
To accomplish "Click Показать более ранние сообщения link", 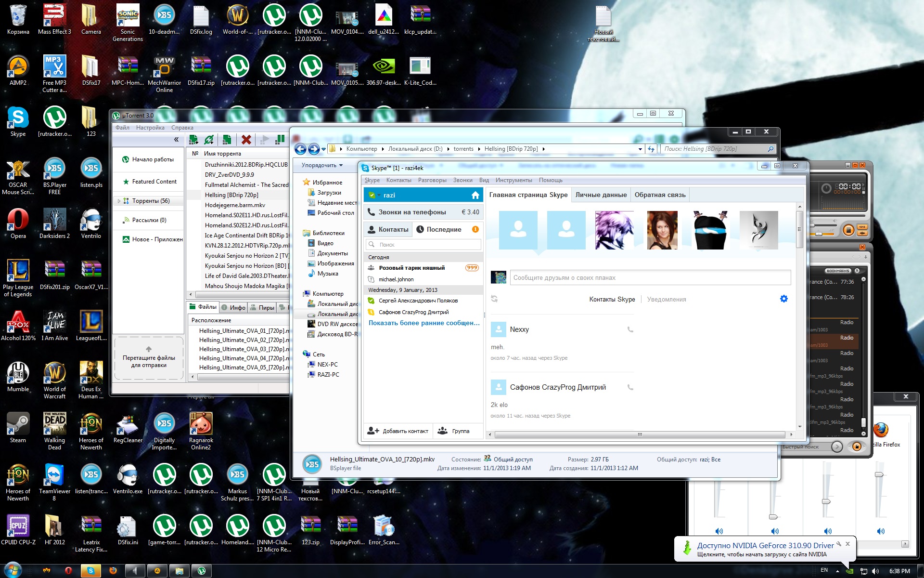I will click(424, 323).
